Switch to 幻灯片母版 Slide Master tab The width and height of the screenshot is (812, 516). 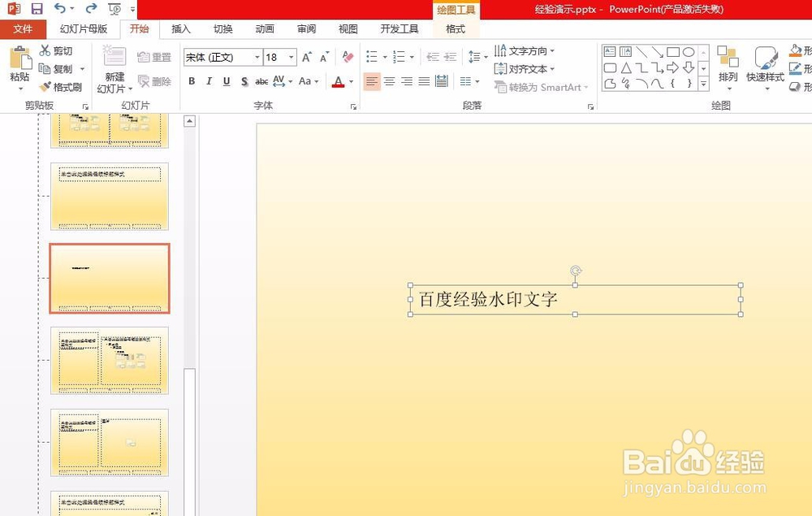[84, 29]
